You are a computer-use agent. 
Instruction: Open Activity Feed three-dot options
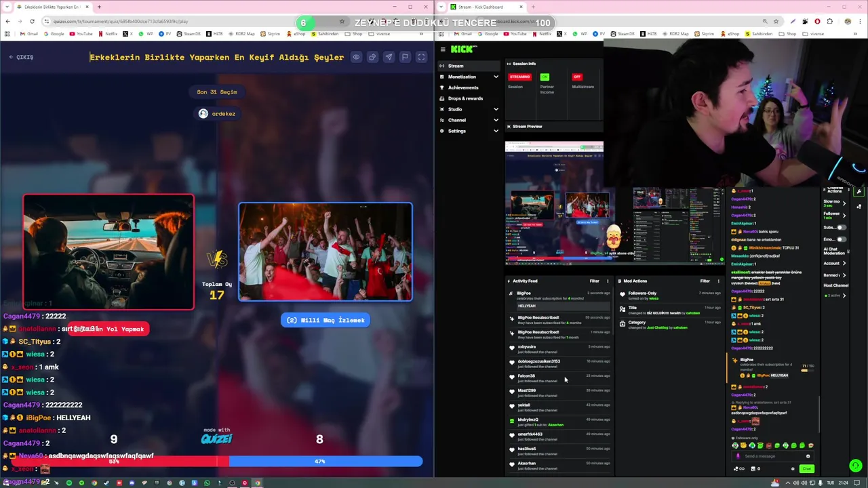click(x=608, y=281)
